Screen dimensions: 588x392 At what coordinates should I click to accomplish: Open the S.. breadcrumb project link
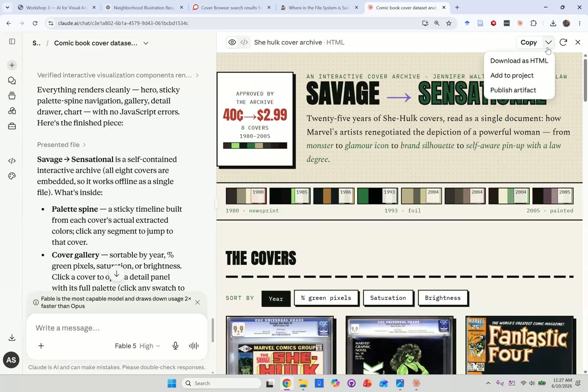click(36, 43)
